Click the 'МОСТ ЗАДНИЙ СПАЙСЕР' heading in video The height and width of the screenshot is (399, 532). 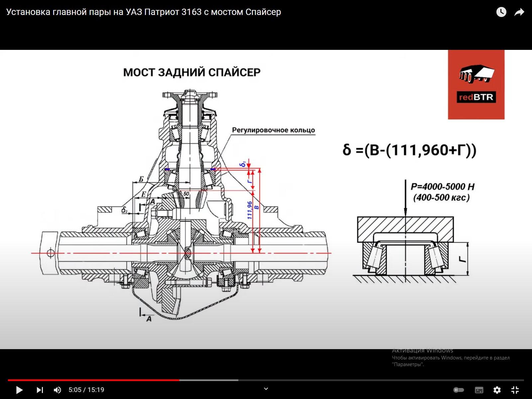(x=192, y=72)
